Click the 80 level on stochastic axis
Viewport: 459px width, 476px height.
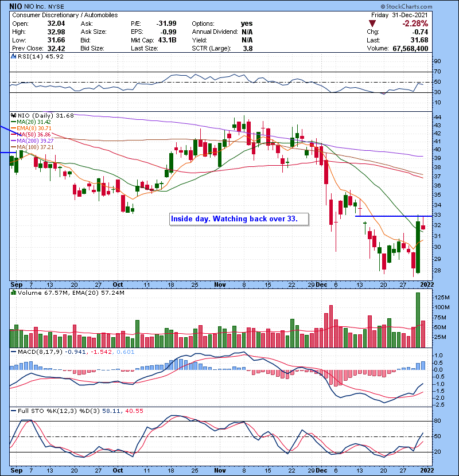click(437, 421)
